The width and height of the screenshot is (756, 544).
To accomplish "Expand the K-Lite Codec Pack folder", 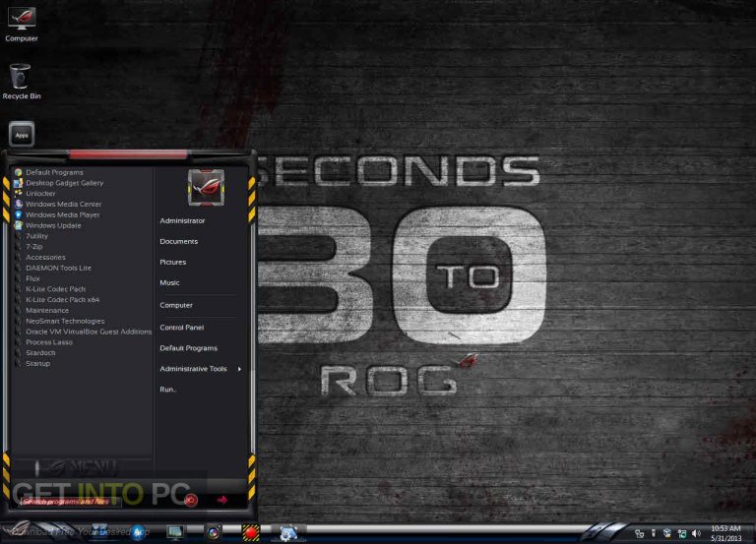I will click(50, 288).
